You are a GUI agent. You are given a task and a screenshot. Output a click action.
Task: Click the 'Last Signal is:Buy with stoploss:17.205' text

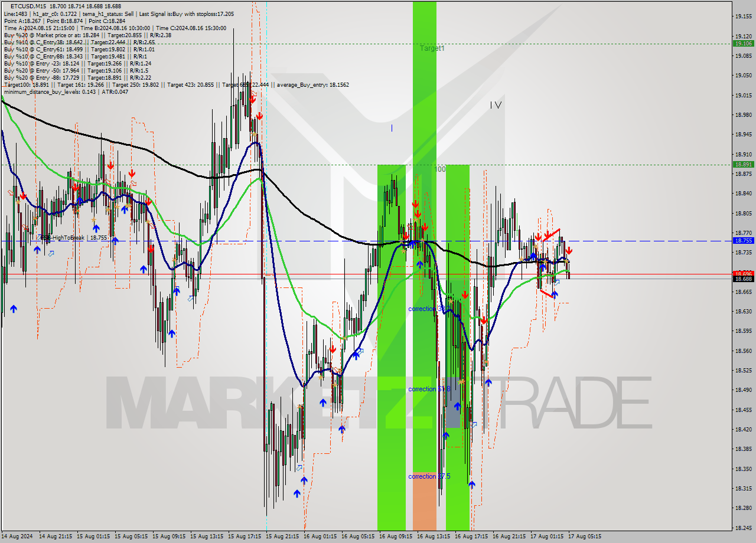[187, 14]
